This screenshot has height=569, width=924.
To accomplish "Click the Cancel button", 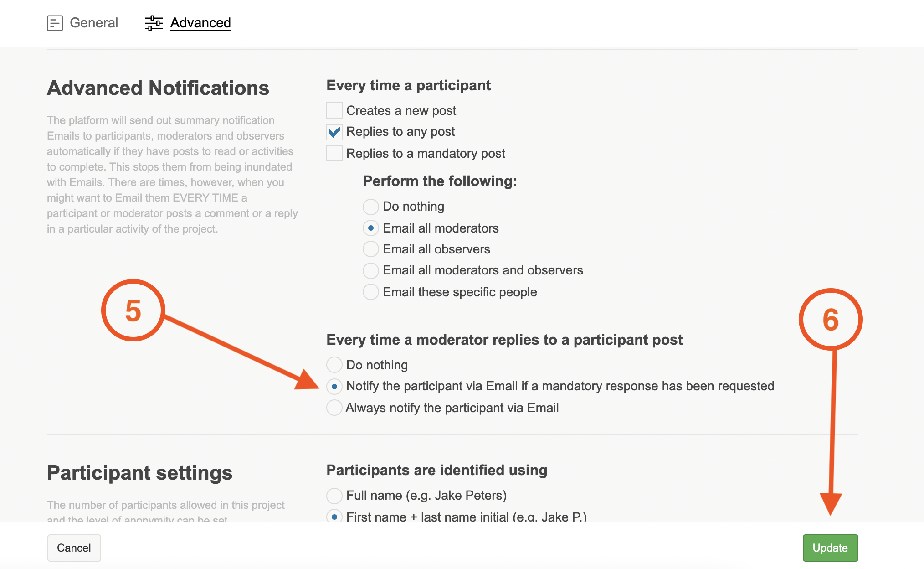I will (74, 548).
